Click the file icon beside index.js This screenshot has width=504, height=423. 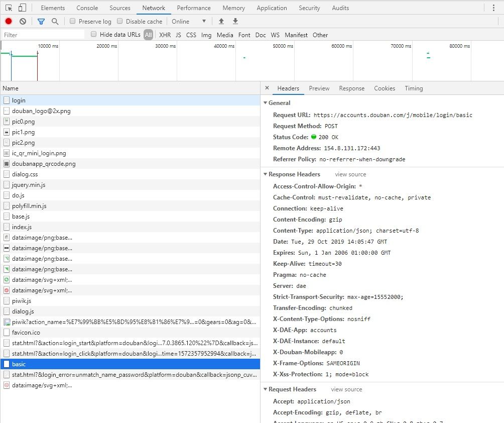7,227
